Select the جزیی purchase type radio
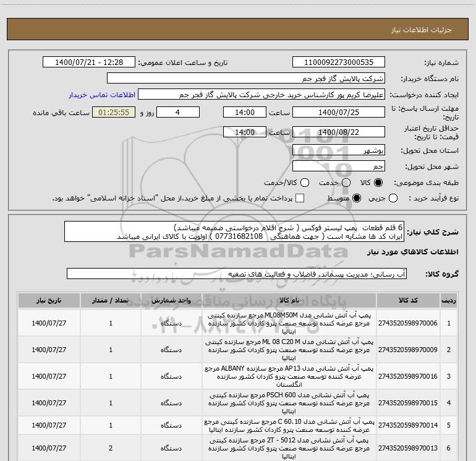 click(393, 199)
